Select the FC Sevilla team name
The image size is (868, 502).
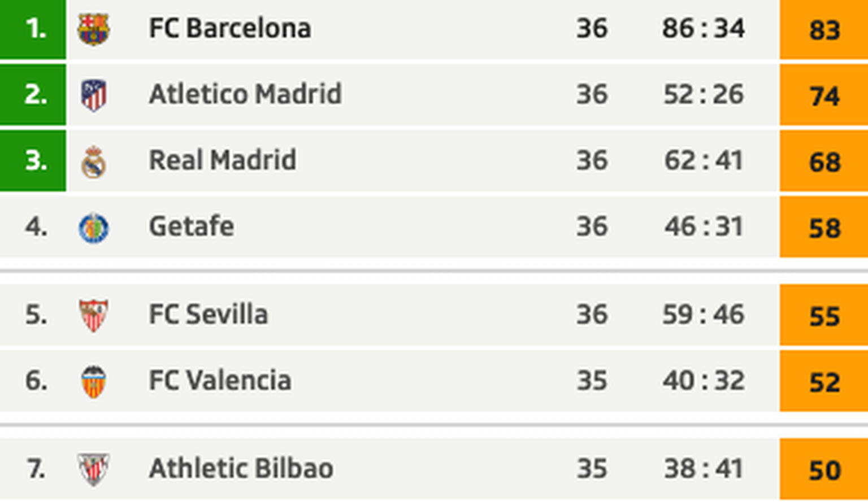[x=208, y=315]
